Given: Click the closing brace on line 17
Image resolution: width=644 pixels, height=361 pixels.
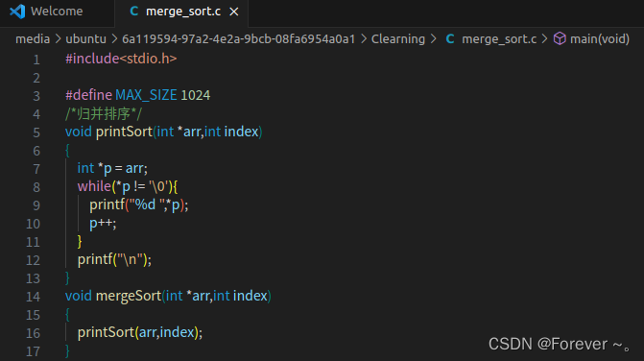Looking at the screenshot, I should click(x=67, y=351).
